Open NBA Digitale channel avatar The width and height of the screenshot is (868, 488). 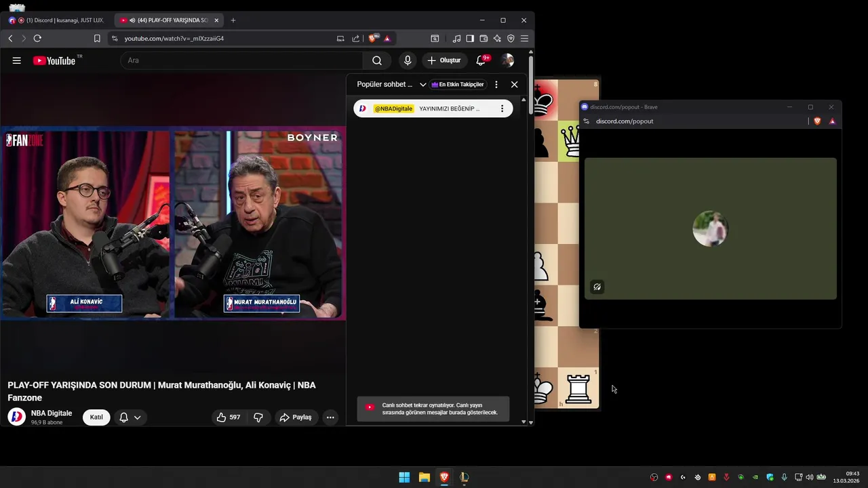[16, 417]
